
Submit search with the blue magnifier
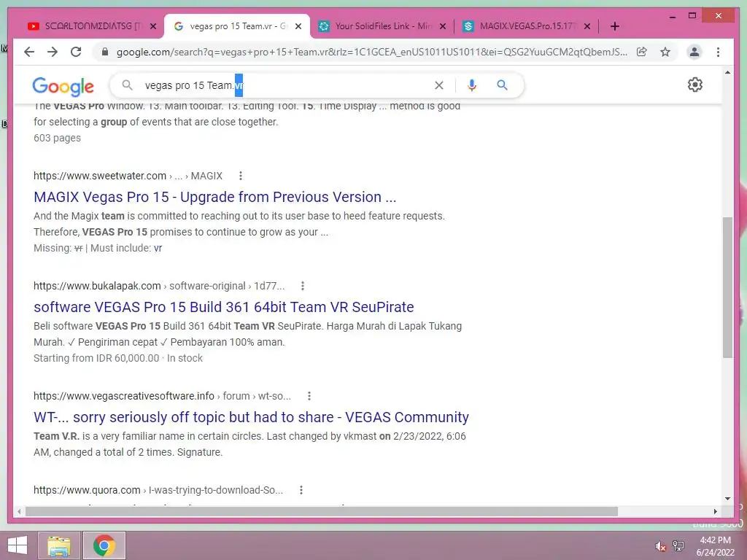502,85
